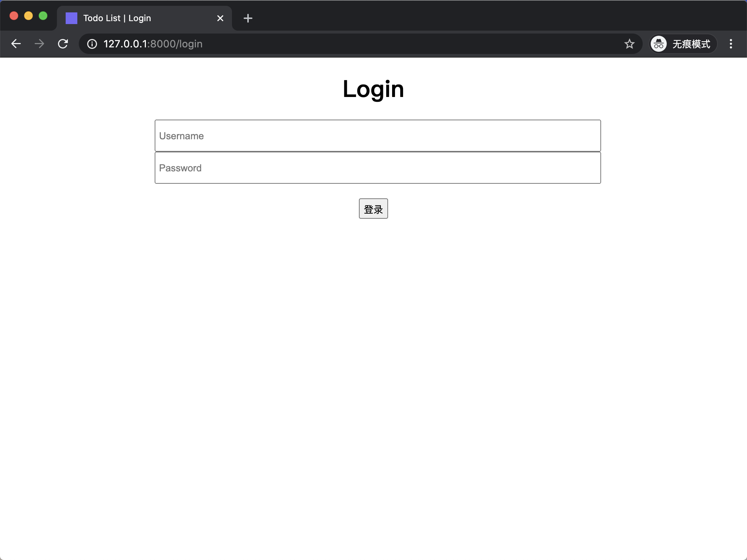Image resolution: width=747 pixels, height=560 pixels.
Task: View site information icon in address bar
Action: (x=92, y=44)
